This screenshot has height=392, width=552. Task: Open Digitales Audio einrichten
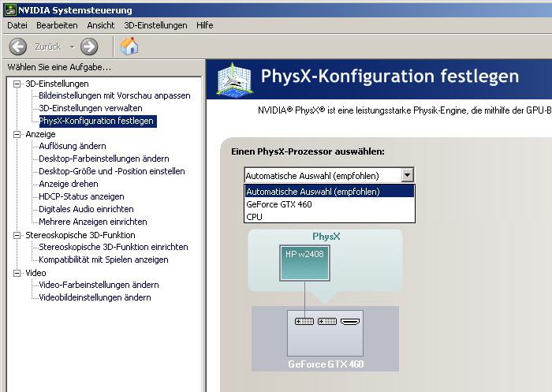pyautogui.click(x=86, y=209)
